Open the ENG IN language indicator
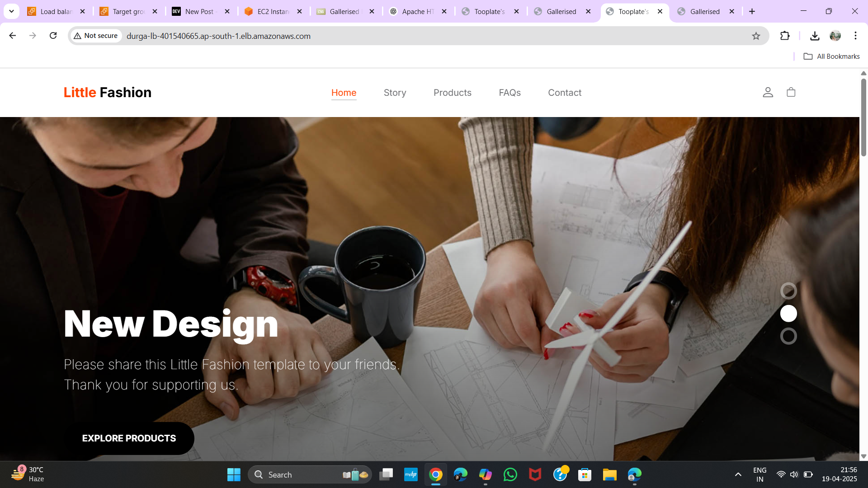Viewport: 868px width, 488px height. click(759, 474)
